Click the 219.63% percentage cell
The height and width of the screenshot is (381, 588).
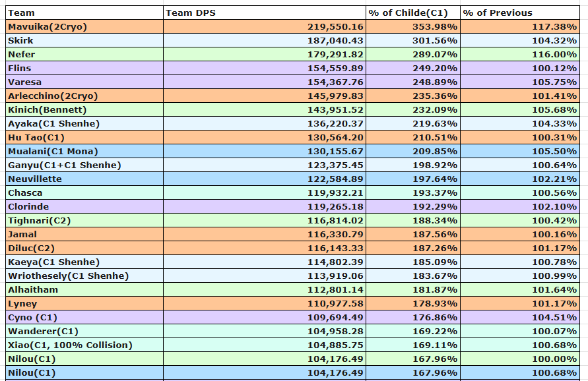pos(413,124)
